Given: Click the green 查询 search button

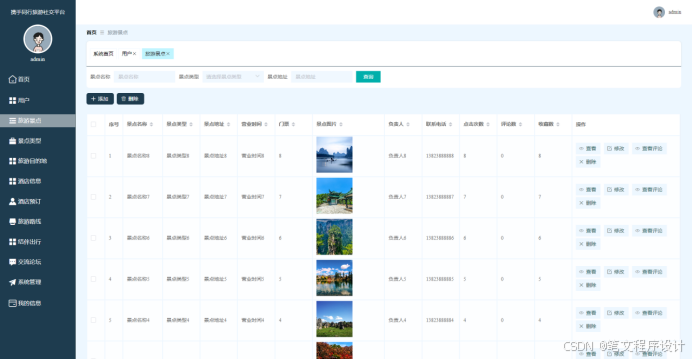Looking at the screenshot, I should click(x=368, y=77).
